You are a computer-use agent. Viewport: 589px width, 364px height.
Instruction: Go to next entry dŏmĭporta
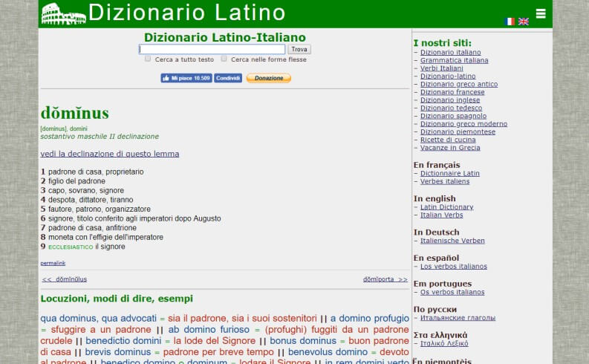tap(385, 279)
